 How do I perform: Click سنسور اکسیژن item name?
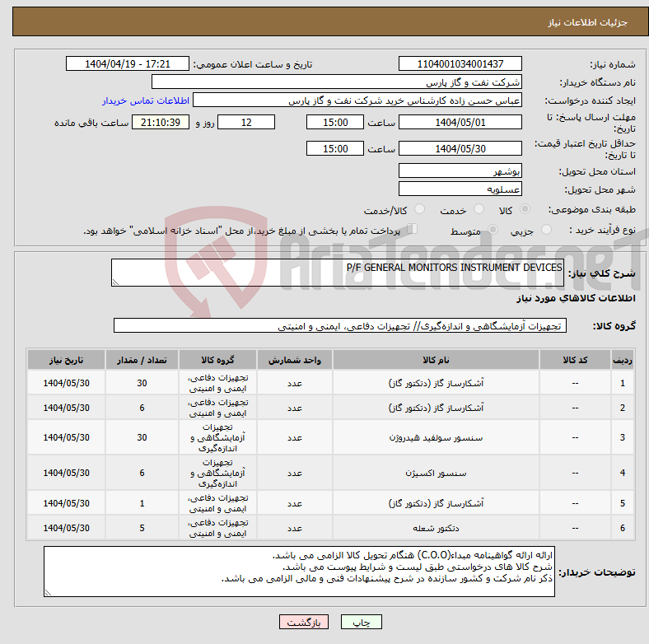coord(436,473)
